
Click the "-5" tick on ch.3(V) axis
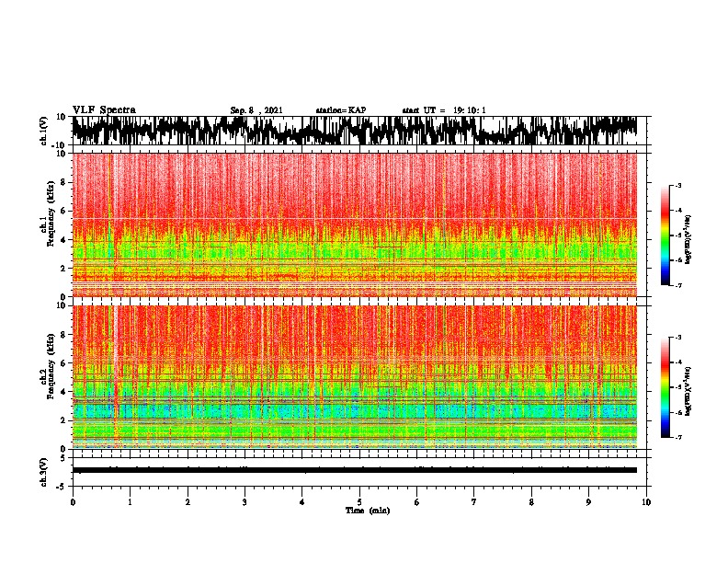click(63, 487)
